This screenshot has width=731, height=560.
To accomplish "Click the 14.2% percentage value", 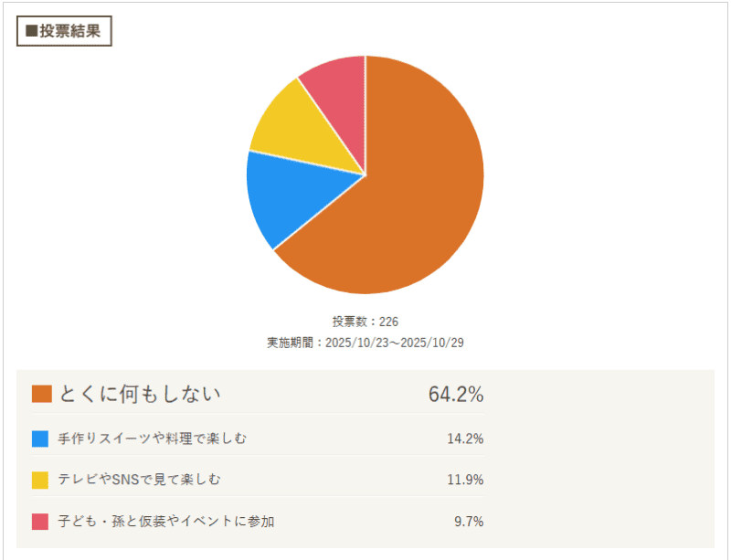I will [465, 438].
